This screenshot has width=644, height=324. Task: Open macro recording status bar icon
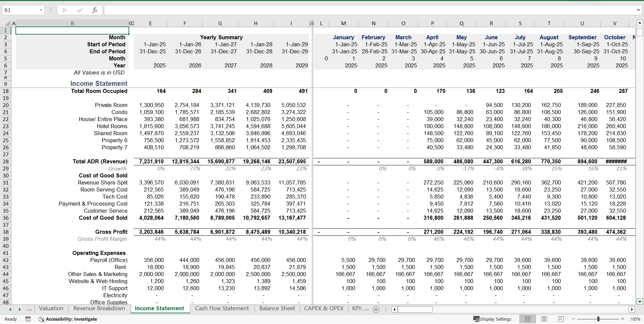pyautogui.click(x=28, y=319)
